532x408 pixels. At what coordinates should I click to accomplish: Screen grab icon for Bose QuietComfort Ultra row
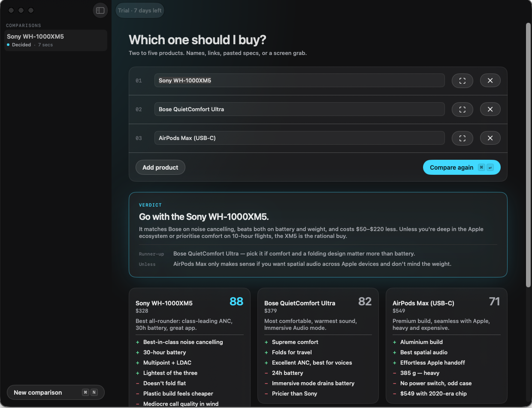(x=462, y=109)
